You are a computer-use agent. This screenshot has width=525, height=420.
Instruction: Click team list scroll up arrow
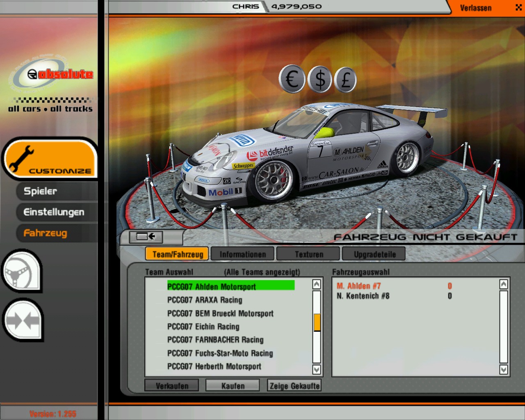(317, 284)
